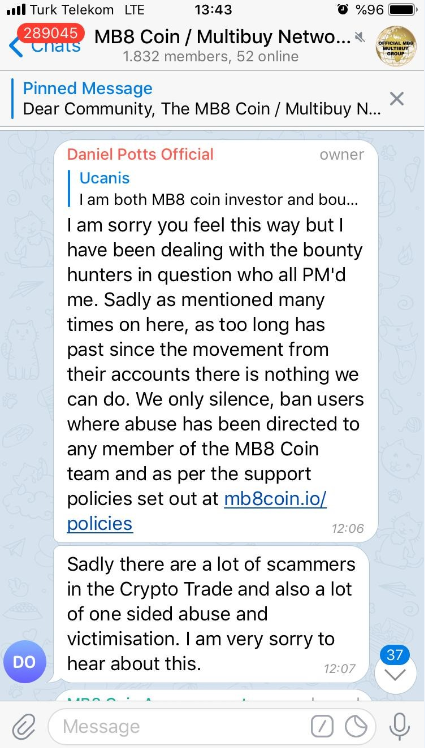
Task: Open the mb8coin.io/policies link
Action: click(x=197, y=511)
